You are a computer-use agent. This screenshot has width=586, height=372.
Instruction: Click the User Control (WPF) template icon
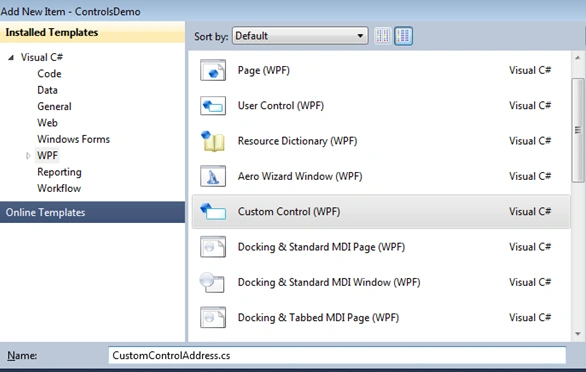[x=213, y=106]
